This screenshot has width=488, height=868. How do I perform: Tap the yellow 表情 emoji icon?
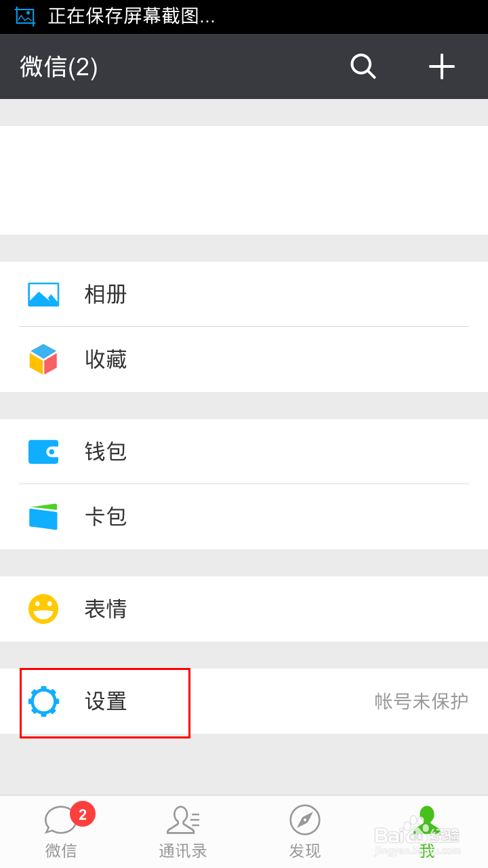coord(43,609)
